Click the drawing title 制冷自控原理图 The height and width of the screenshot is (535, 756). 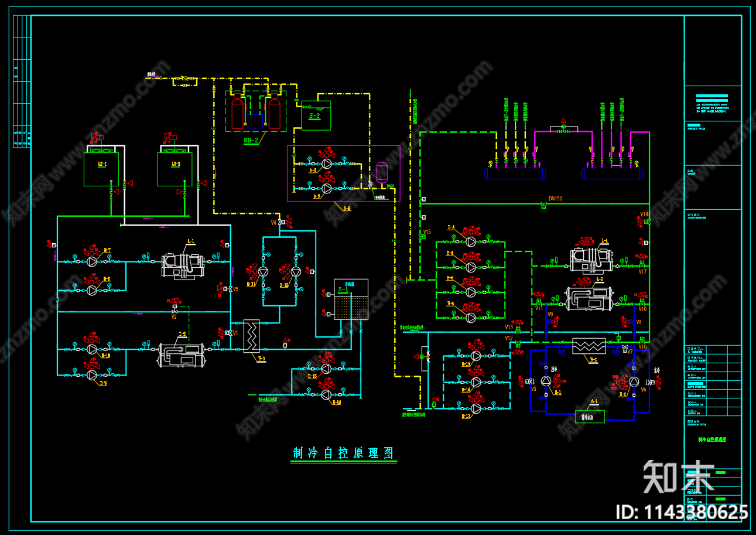[x=343, y=453]
